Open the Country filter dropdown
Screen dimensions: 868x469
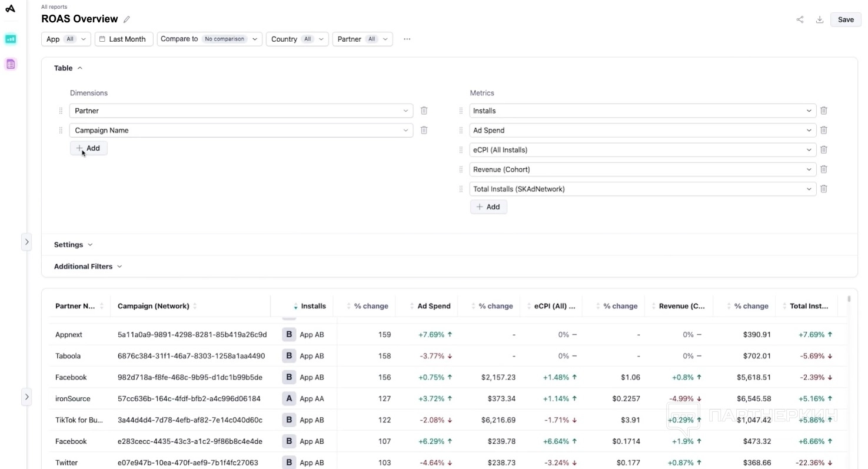click(x=297, y=39)
